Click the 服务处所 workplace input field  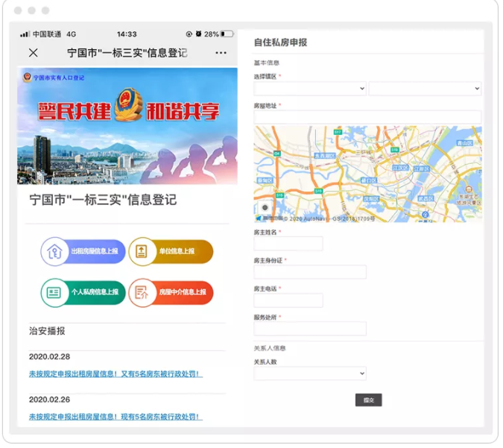(310, 329)
